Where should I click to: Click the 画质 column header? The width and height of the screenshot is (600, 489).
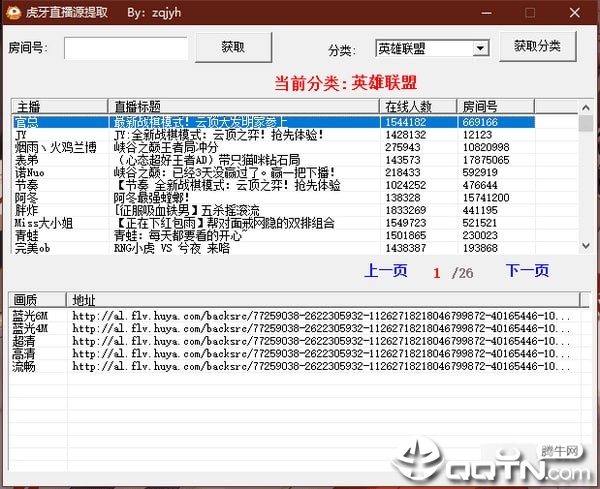point(38,300)
